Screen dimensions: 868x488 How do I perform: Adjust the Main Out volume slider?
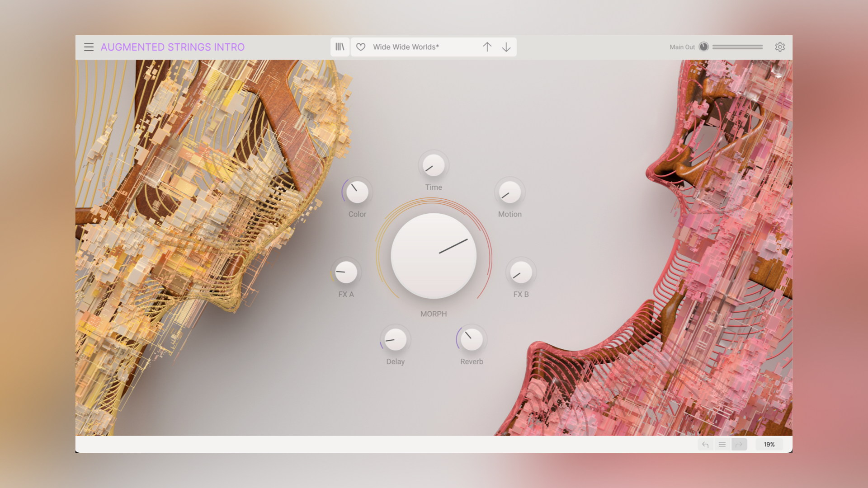pyautogui.click(x=737, y=47)
